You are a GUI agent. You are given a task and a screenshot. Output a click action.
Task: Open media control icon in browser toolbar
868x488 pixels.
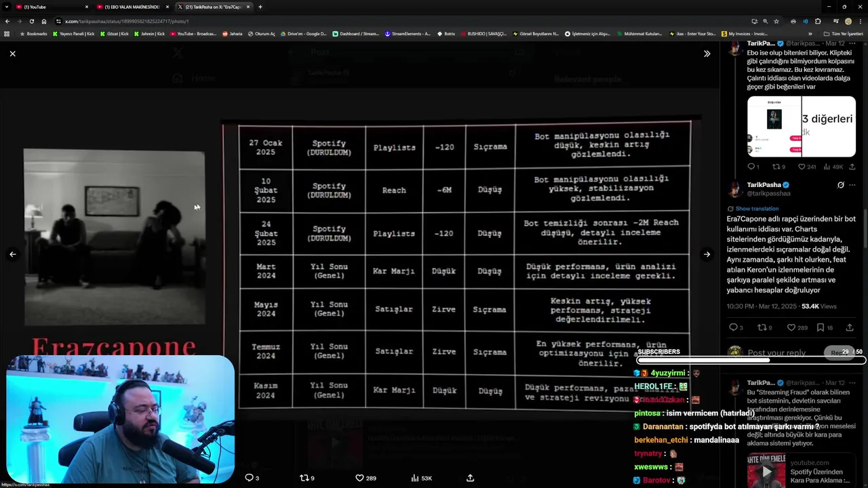[835, 21]
